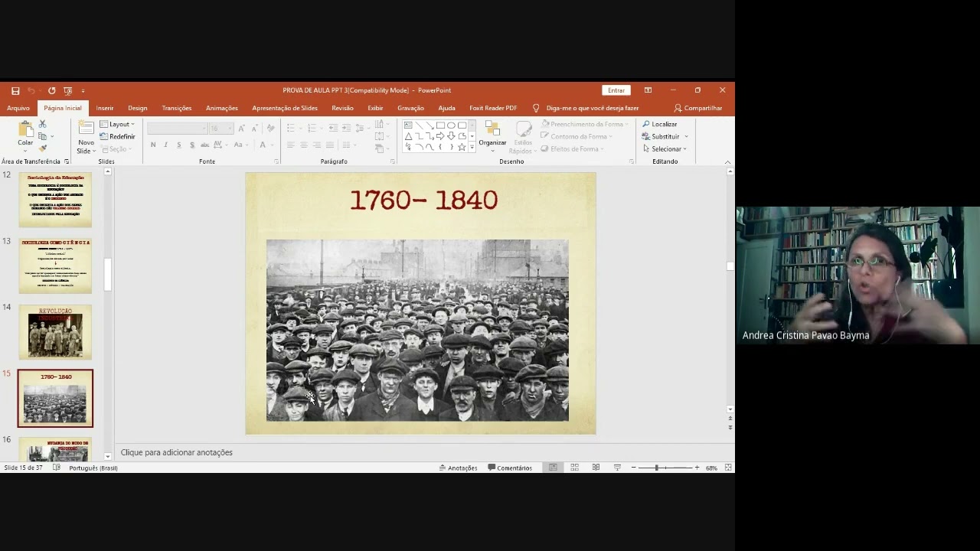Collapse the ribbon with the caret arrow
The image size is (980, 551).
(x=727, y=161)
